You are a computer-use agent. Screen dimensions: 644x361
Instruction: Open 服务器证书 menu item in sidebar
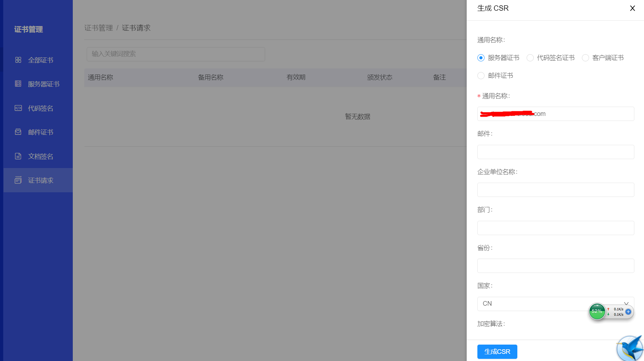point(38,84)
